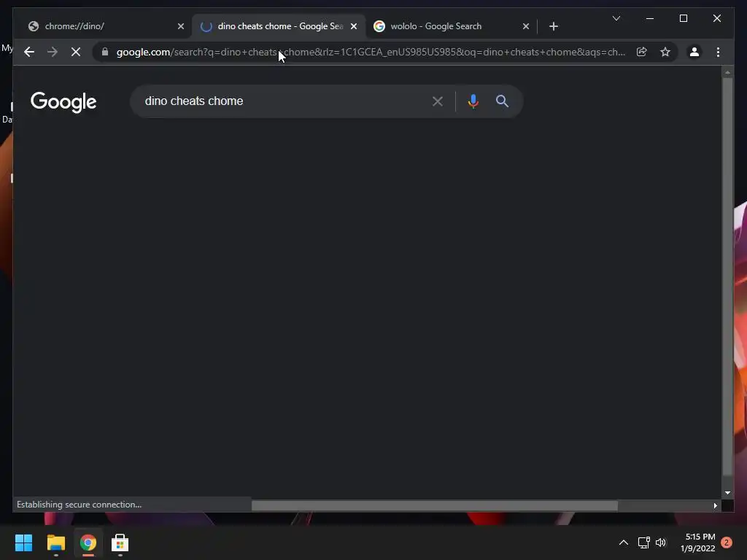Screen dimensions: 747x560
Task: View site information lock icon
Action: [x=105, y=52]
